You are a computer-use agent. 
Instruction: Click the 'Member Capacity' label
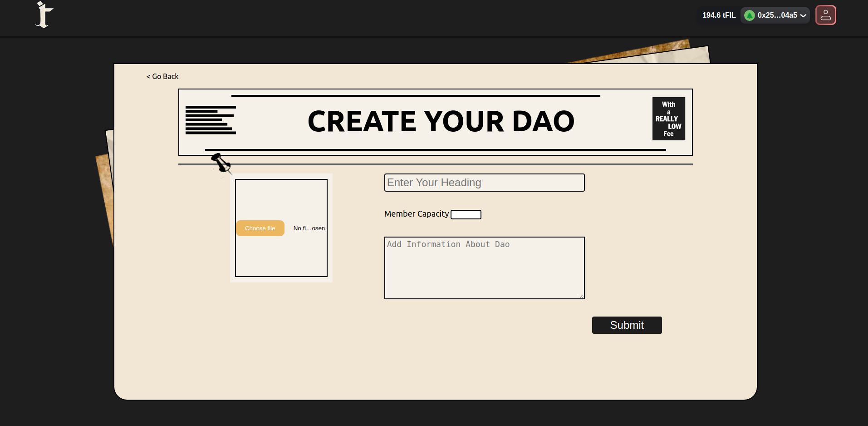click(x=417, y=214)
